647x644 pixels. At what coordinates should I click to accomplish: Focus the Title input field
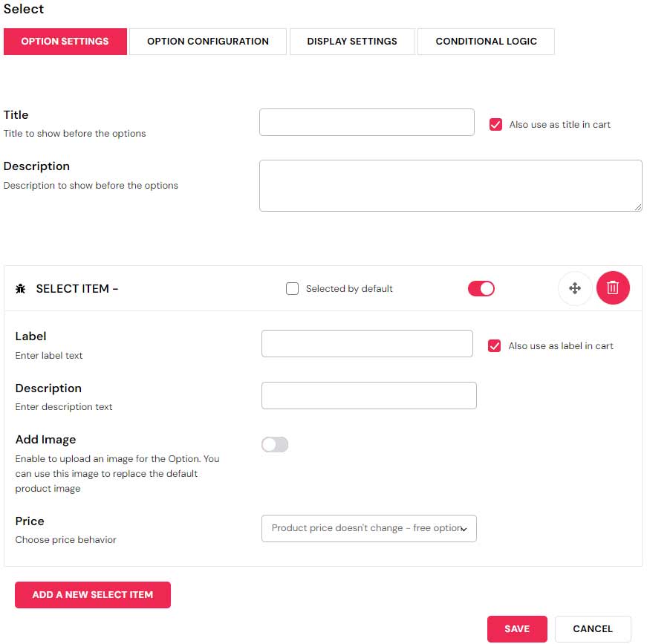[x=366, y=123]
